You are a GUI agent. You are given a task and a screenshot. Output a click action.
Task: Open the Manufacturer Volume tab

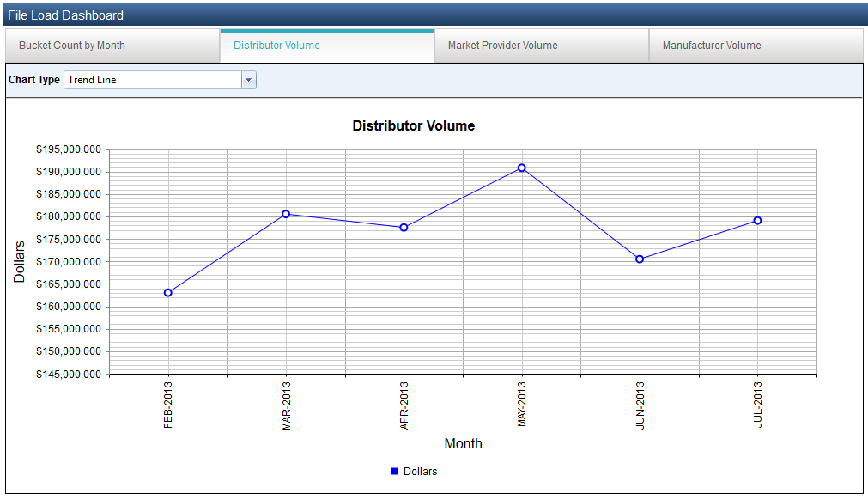click(756, 46)
